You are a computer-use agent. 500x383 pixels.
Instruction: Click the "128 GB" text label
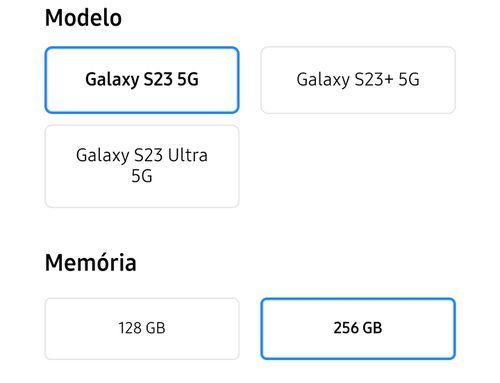click(x=142, y=328)
